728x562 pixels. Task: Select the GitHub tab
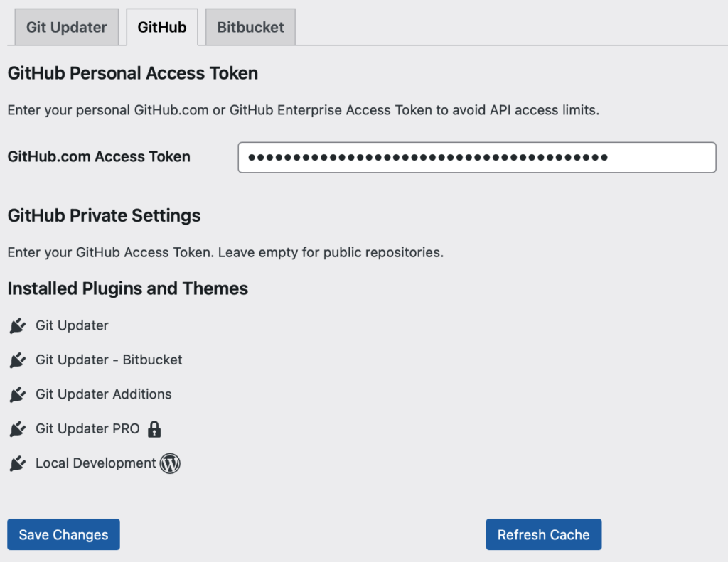pyautogui.click(x=162, y=27)
